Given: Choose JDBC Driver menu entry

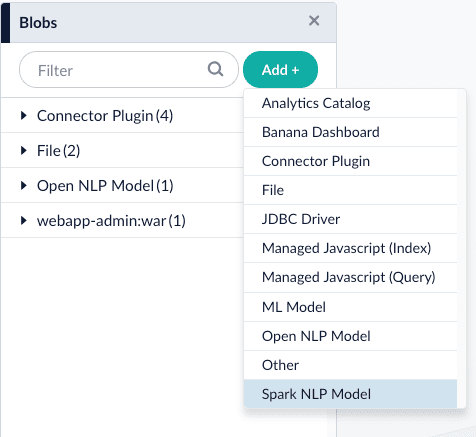Looking at the screenshot, I should tap(350, 219).
